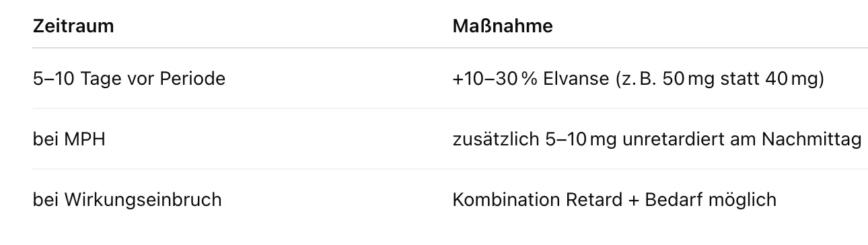Select the bei Wirkungseinbruch cell
868x245 pixels.
[127, 200]
